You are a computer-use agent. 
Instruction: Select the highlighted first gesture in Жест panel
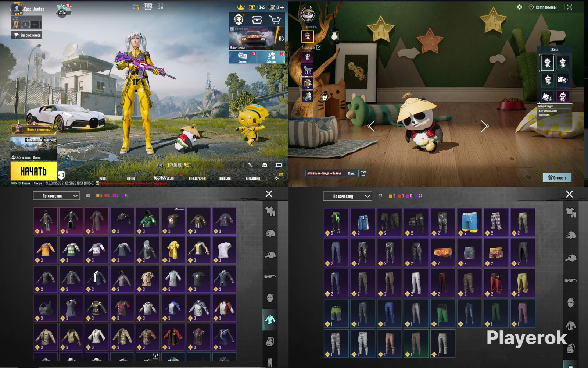coord(547,63)
